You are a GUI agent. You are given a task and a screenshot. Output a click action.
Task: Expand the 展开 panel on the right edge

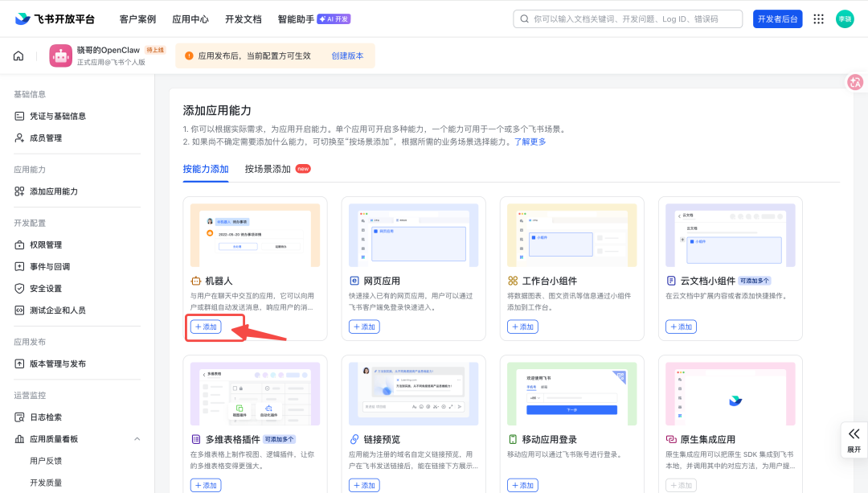855,441
